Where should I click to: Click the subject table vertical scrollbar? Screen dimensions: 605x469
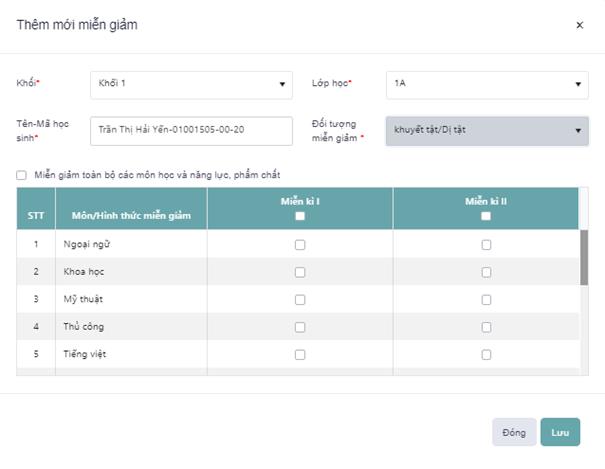tap(584, 257)
